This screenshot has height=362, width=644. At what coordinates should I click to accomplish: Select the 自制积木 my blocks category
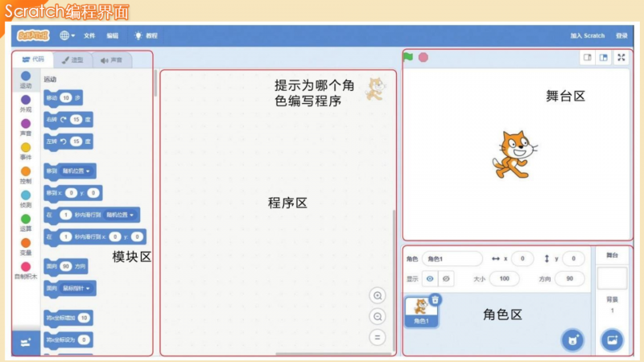point(26,270)
